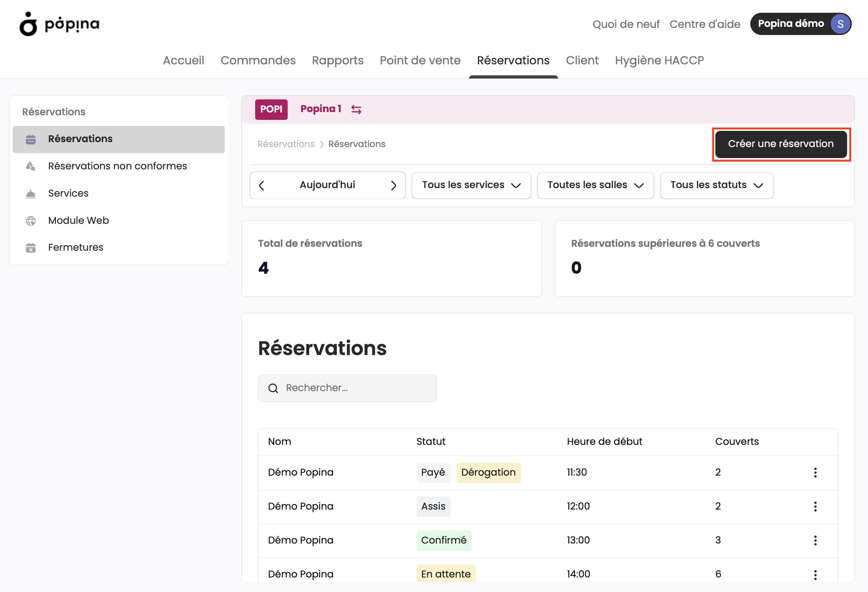Click the Assis status badge
The height and width of the screenshot is (592, 868).
(x=433, y=507)
